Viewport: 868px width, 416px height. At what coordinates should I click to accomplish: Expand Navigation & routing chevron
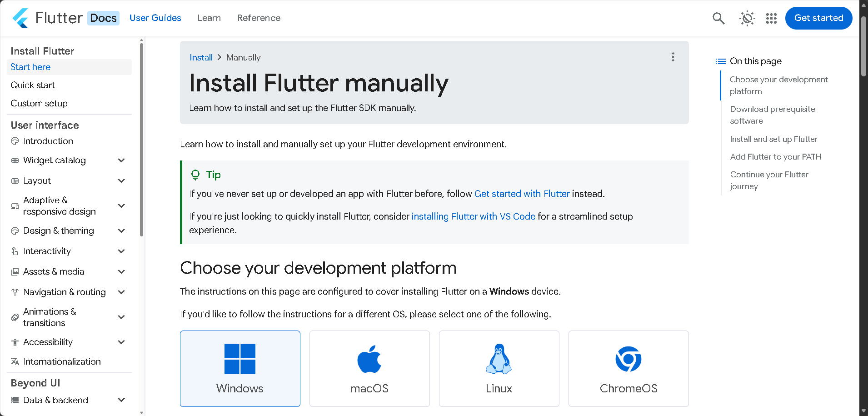(121, 292)
